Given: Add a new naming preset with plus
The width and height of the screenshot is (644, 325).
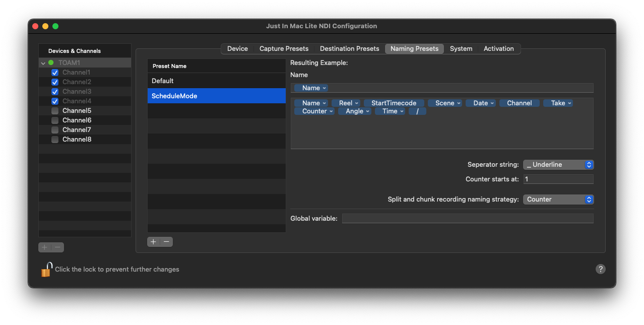Looking at the screenshot, I should click(x=154, y=242).
